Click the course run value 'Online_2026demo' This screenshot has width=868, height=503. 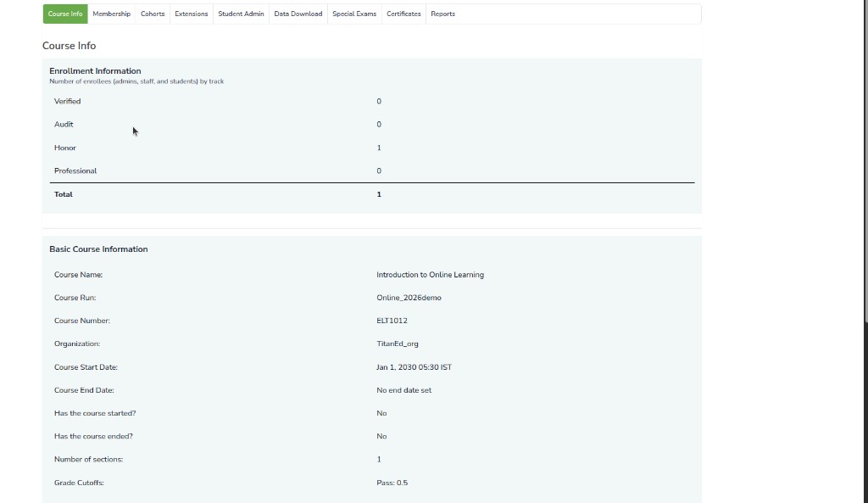coord(409,298)
